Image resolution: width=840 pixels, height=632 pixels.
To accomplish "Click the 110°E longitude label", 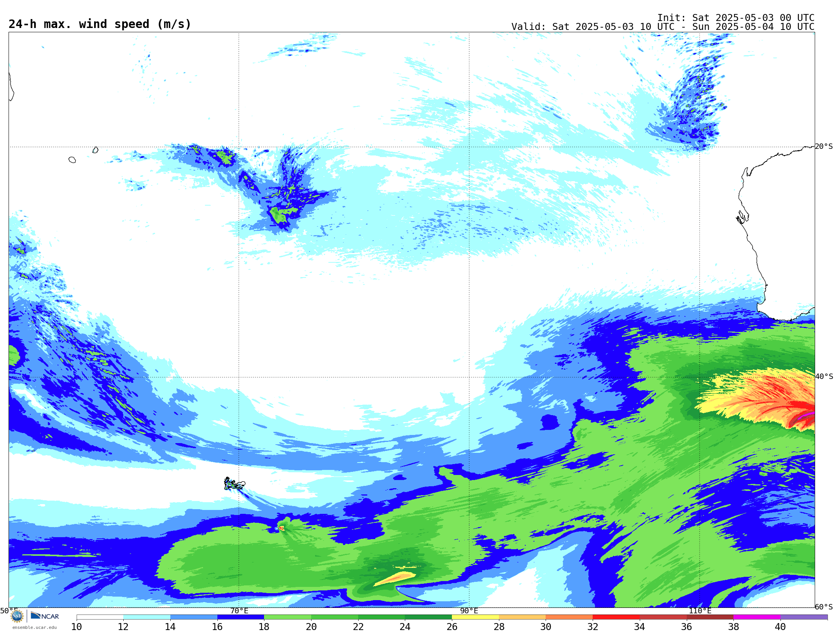I will point(700,611).
